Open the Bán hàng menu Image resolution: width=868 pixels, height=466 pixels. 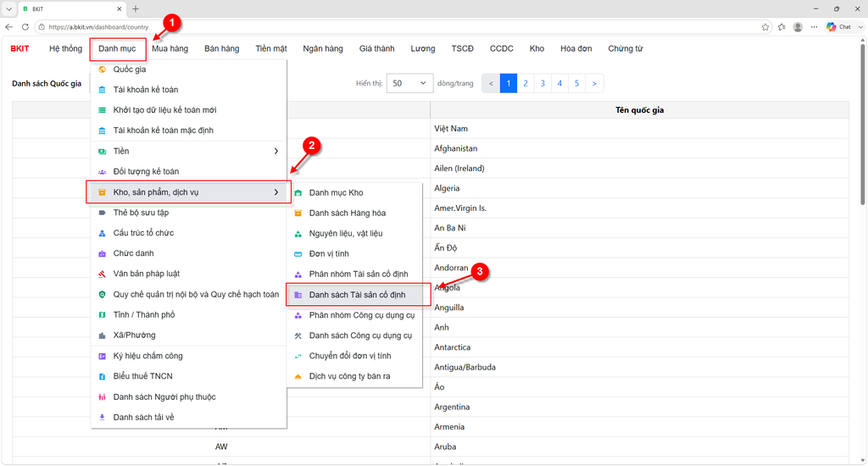222,48
